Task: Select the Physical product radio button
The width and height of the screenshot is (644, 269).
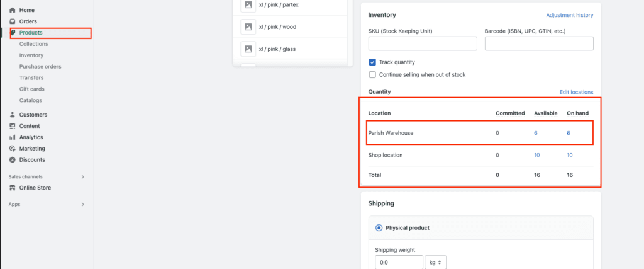Action: coord(379,227)
